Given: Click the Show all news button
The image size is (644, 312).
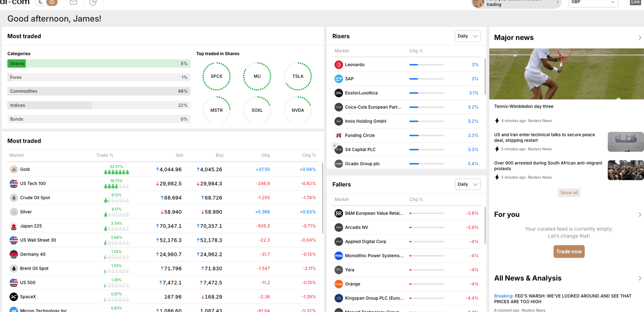Looking at the screenshot, I should tap(569, 193).
